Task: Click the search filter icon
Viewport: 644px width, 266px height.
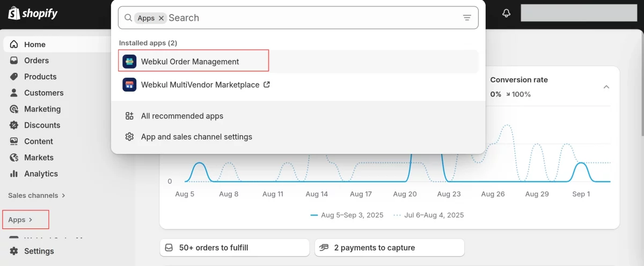Action: [467, 18]
